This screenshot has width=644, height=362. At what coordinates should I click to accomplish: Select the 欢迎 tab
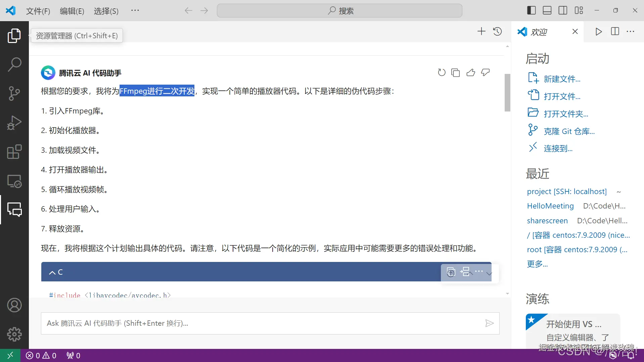[x=548, y=32]
